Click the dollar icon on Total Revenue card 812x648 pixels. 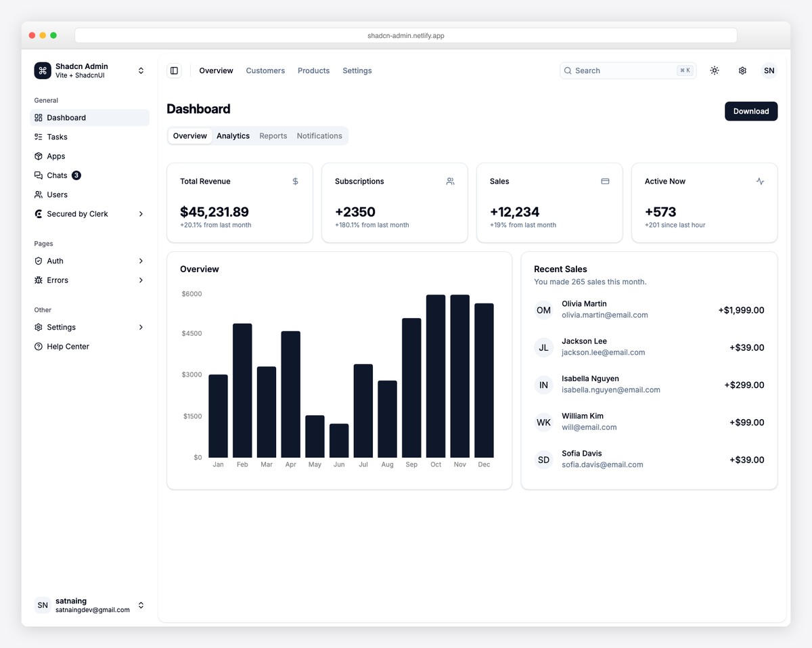pyautogui.click(x=294, y=181)
